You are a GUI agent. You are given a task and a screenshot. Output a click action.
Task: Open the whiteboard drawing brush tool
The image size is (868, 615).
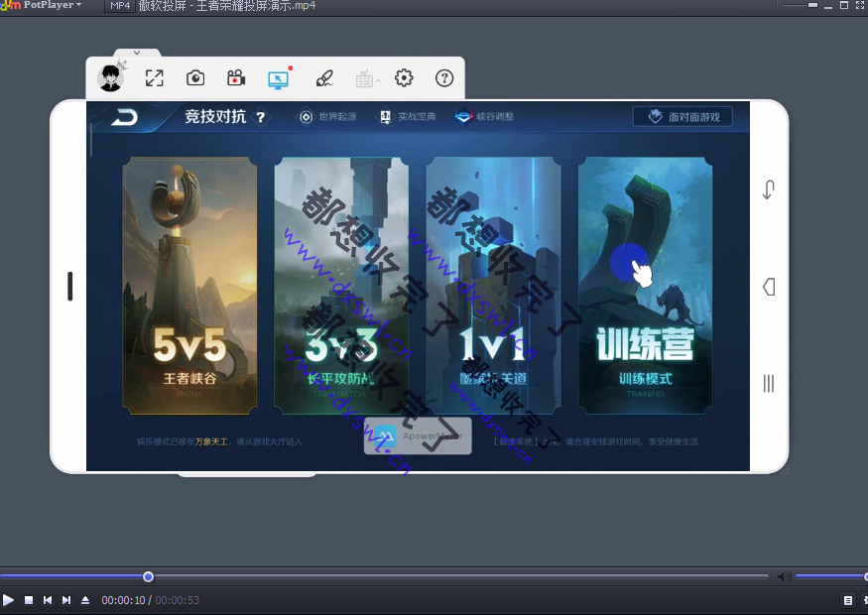point(324,78)
